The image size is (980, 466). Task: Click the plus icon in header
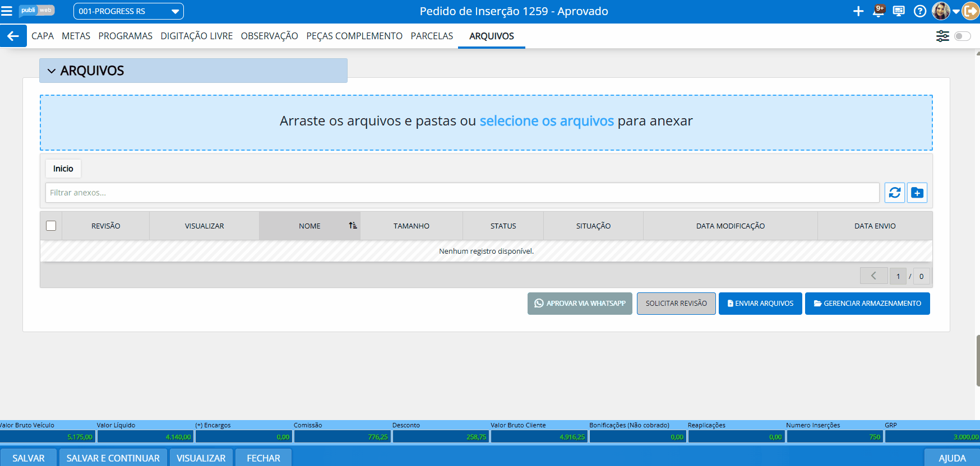coord(858,11)
